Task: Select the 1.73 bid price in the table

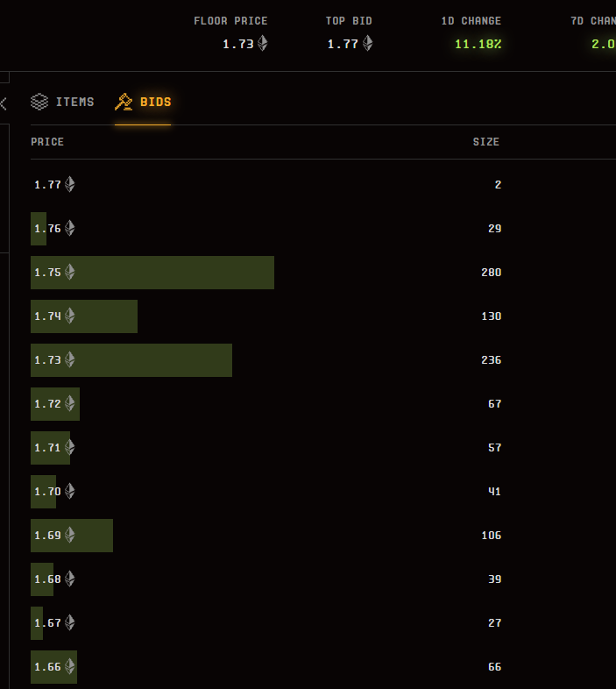Action: coord(48,360)
